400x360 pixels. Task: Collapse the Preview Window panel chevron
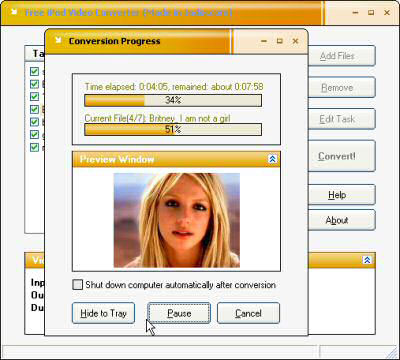[272, 159]
